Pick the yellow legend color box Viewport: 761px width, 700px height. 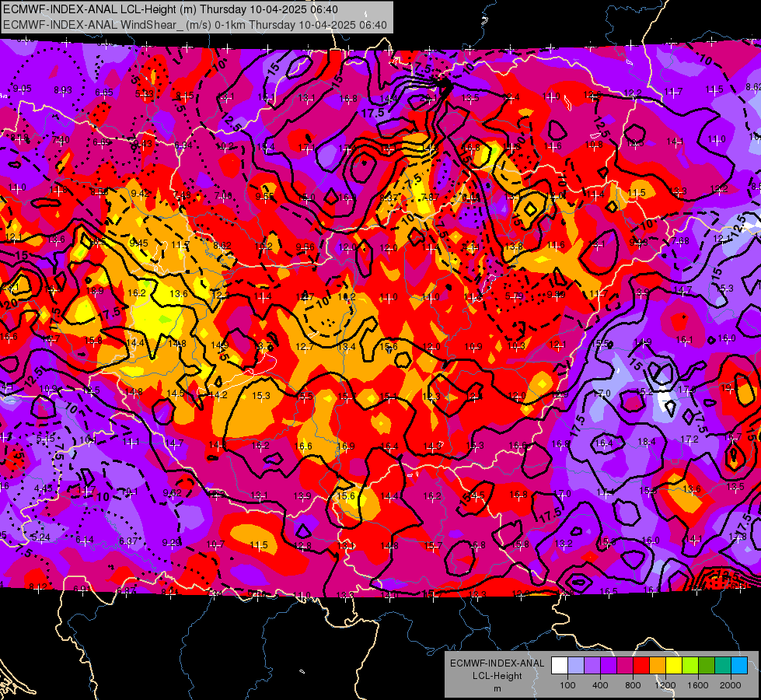(x=674, y=666)
